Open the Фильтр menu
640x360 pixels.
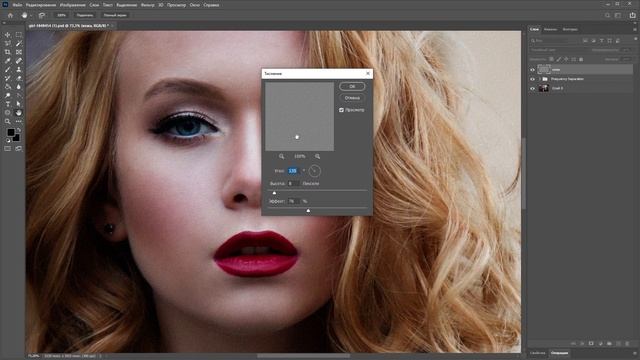point(148,5)
